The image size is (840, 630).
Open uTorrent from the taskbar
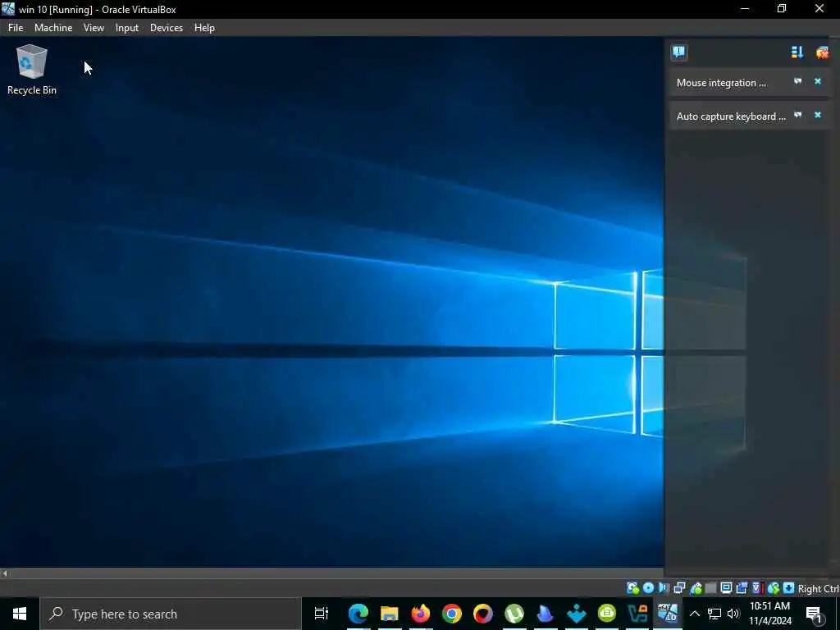(x=514, y=614)
